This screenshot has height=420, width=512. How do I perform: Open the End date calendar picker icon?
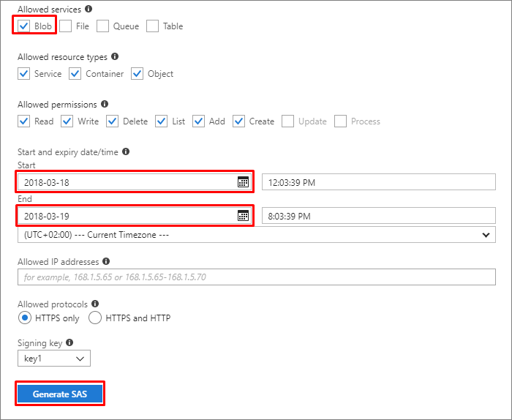pos(243,216)
